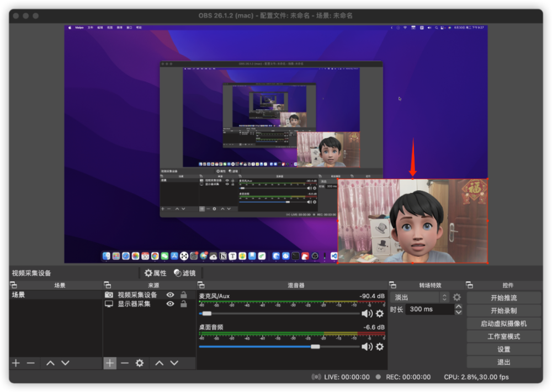Click the 桌面音频 mixer label
The width and height of the screenshot is (552, 392).
tap(211, 327)
